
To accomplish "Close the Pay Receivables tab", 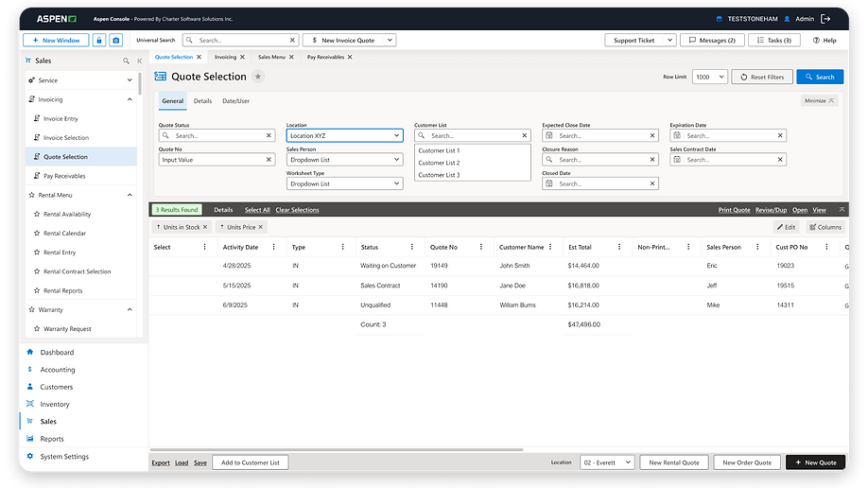I will [x=350, y=57].
